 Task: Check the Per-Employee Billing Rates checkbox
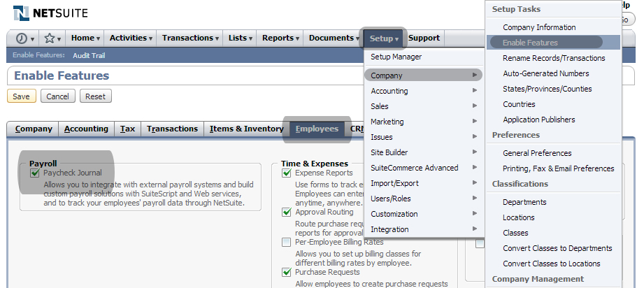[x=286, y=243]
